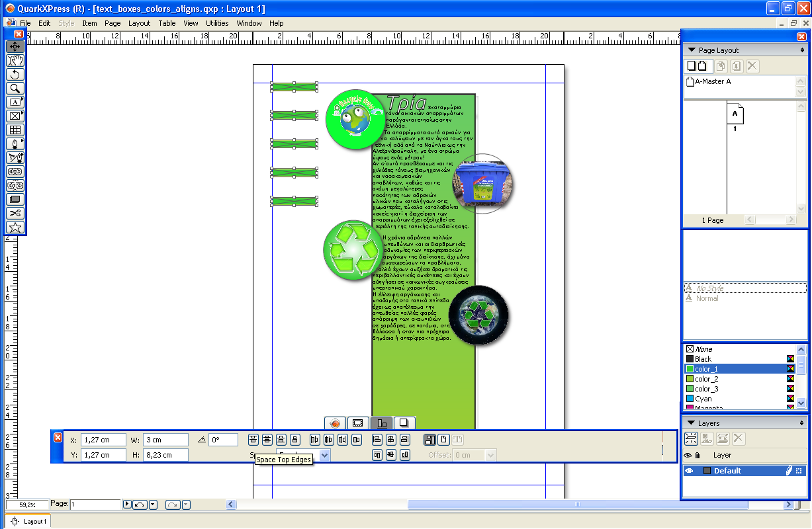Click the Redo arrow button
Image resolution: width=812 pixels, height=529 pixels.
tap(172, 505)
